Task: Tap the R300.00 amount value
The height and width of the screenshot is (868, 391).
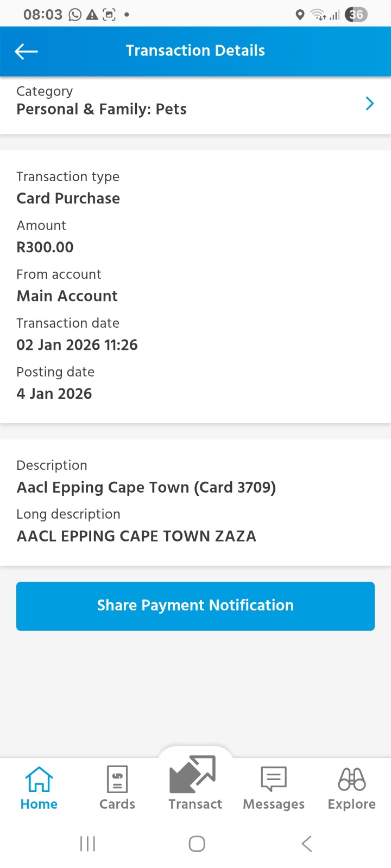Action: [45, 247]
